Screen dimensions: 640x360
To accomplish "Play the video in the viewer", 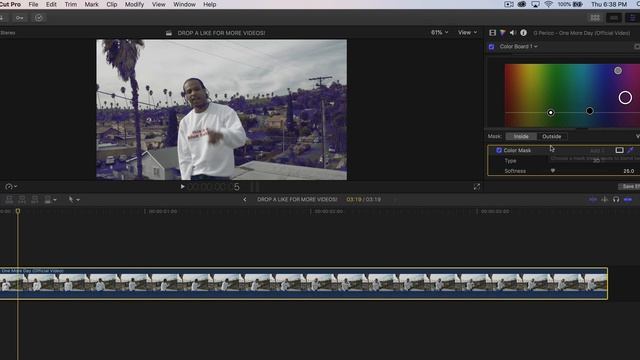I will pyautogui.click(x=182, y=187).
